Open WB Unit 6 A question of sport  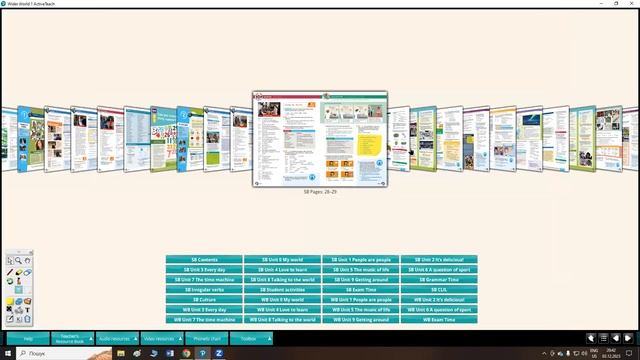439,309
